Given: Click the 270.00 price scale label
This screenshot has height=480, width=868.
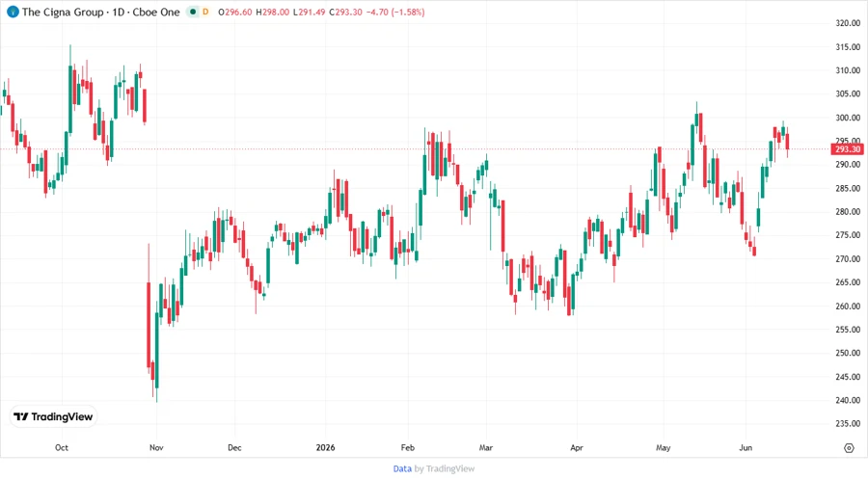Looking at the screenshot, I should (x=848, y=259).
